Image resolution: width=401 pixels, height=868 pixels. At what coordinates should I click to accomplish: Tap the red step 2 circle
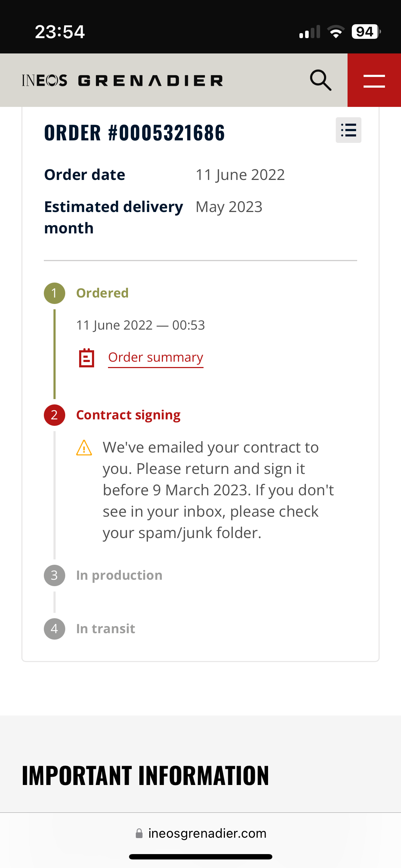pyautogui.click(x=55, y=415)
